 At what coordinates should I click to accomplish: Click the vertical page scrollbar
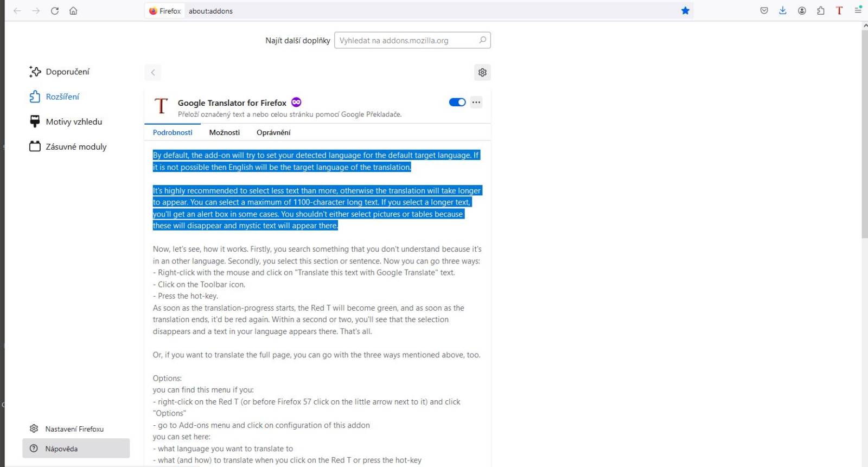tap(864, 135)
